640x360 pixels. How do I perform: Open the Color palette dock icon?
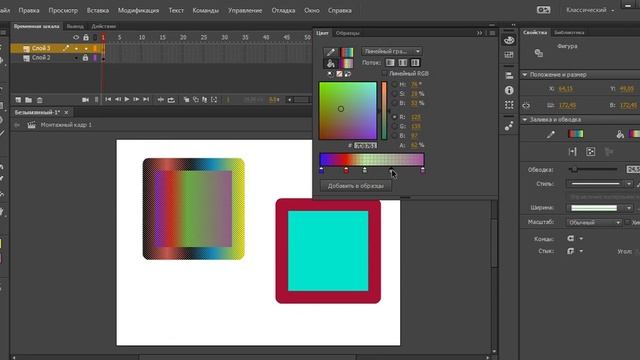509,40
